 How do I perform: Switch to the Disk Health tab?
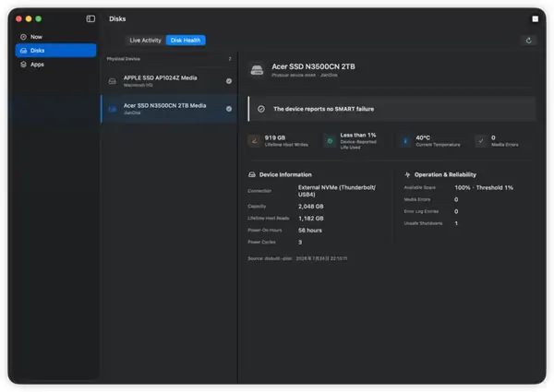pyautogui.click(x=186, y=41)
